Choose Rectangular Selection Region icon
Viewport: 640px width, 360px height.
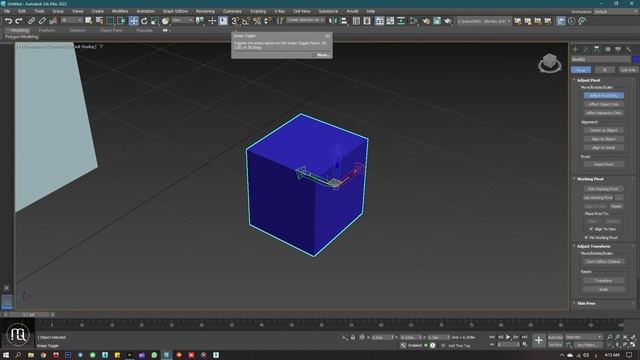[110, 21]
